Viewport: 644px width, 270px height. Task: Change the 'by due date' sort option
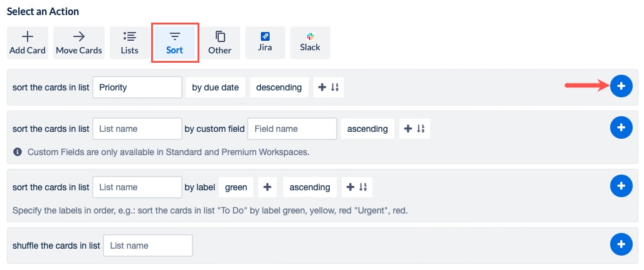tap(215, 87)
